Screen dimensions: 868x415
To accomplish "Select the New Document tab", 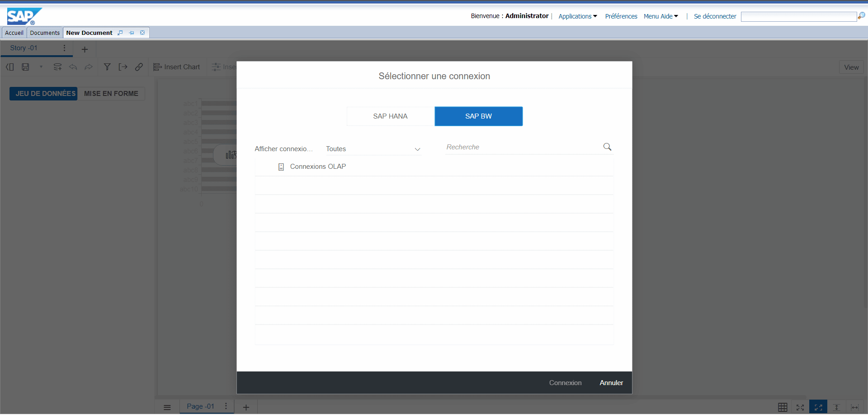I will tap(90, 33).
